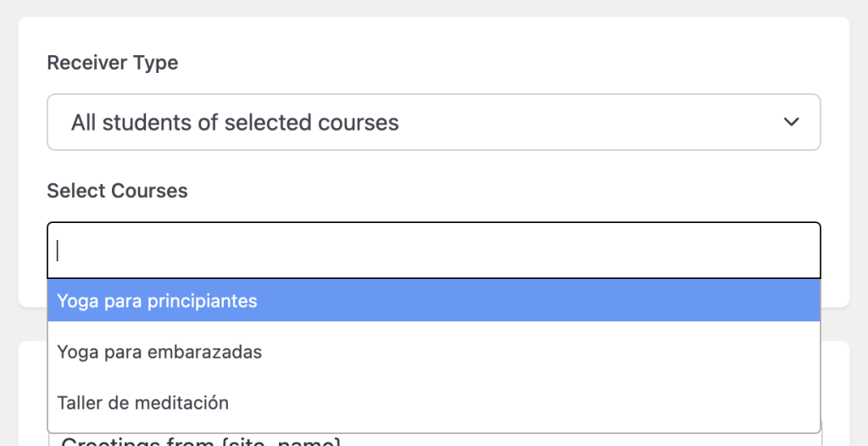Click the 'Select Courses' label

tap(117, 191)
